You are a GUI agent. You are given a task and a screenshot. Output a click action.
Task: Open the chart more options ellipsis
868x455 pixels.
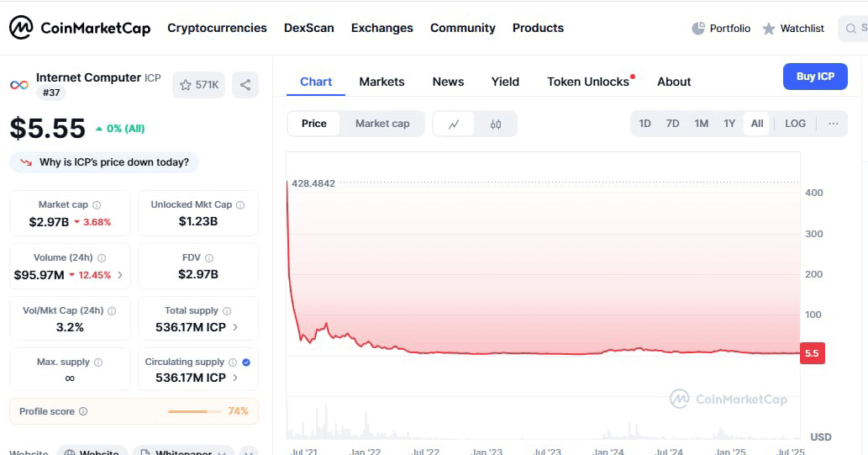point(833,124)
